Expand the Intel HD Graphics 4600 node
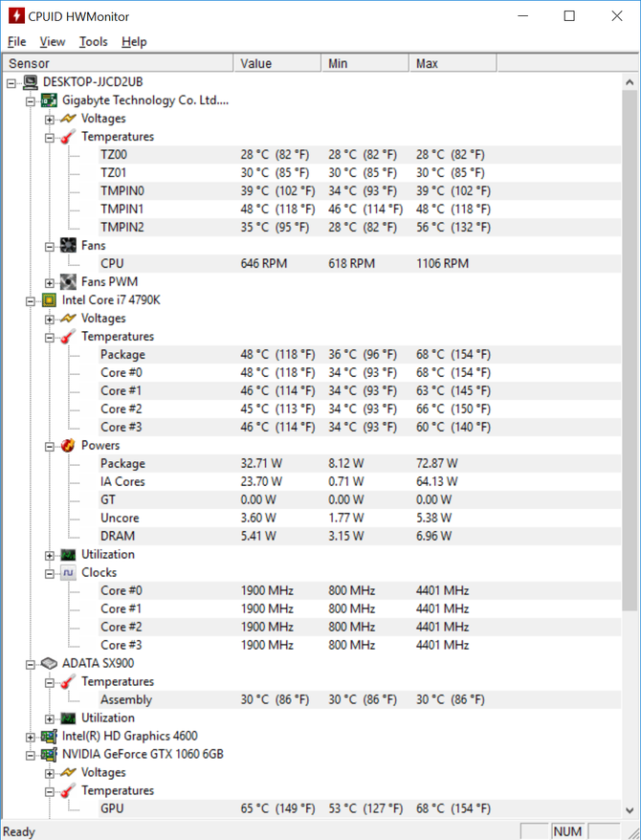641x840 pixels. (31, 737)
